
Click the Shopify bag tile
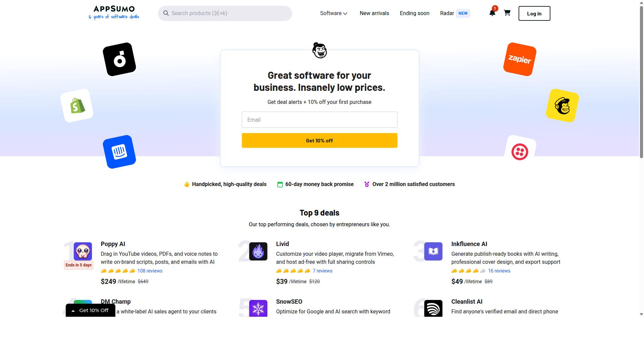77,106
